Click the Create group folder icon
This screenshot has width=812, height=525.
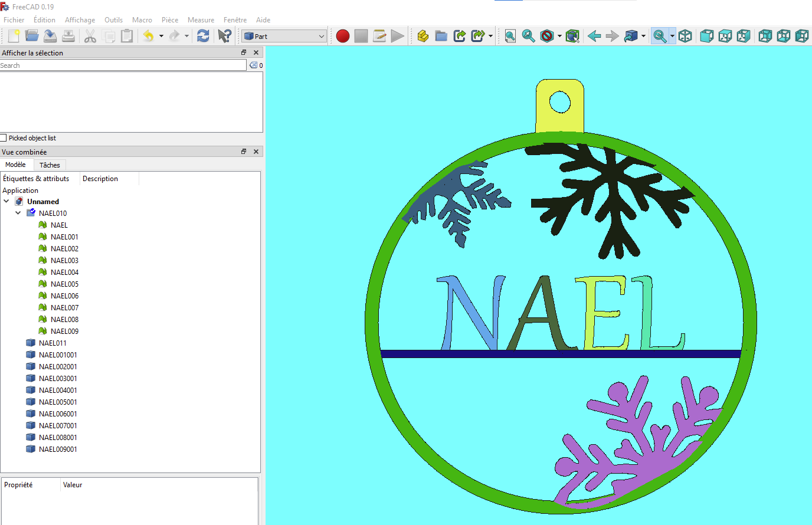click(441, 36)
